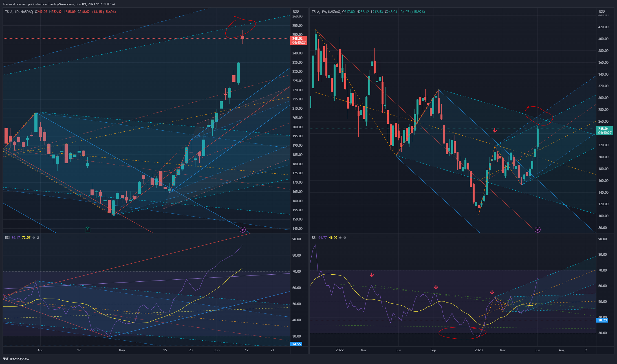The height and width of the screenshot is (364, 617).
Task: Click the 2022 label on weekly time axis
Action: tap(340, 350)
